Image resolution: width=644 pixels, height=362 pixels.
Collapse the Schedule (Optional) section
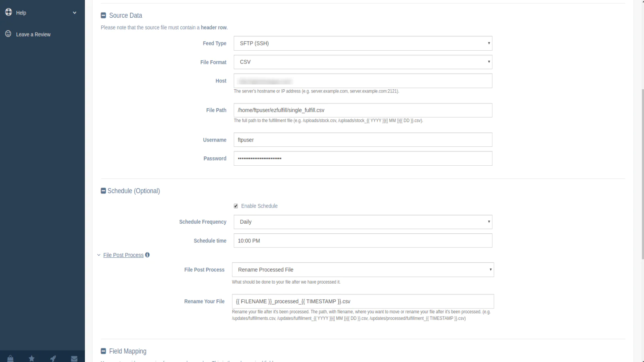tap(103, 191)
